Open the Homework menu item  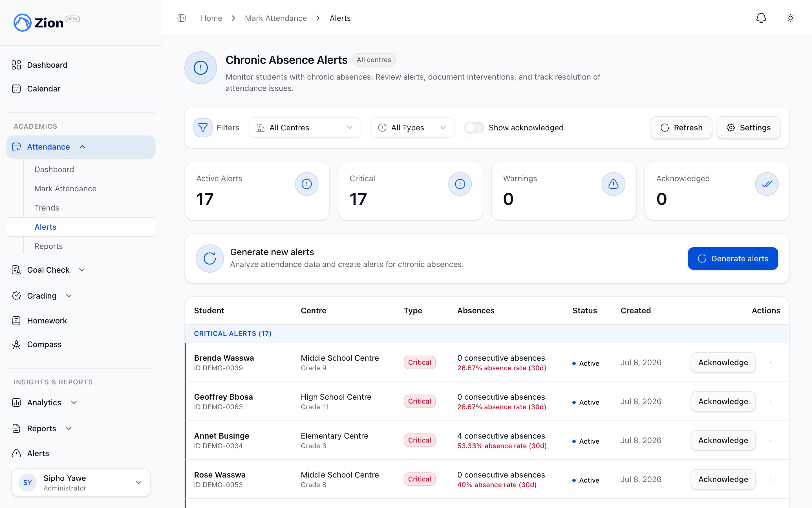point(47,321)
